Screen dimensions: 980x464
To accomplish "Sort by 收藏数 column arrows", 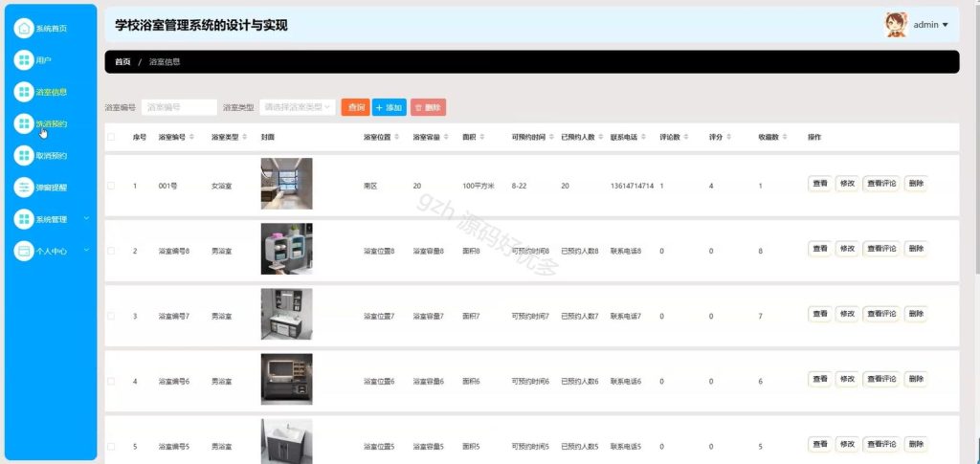I will 785,137.
